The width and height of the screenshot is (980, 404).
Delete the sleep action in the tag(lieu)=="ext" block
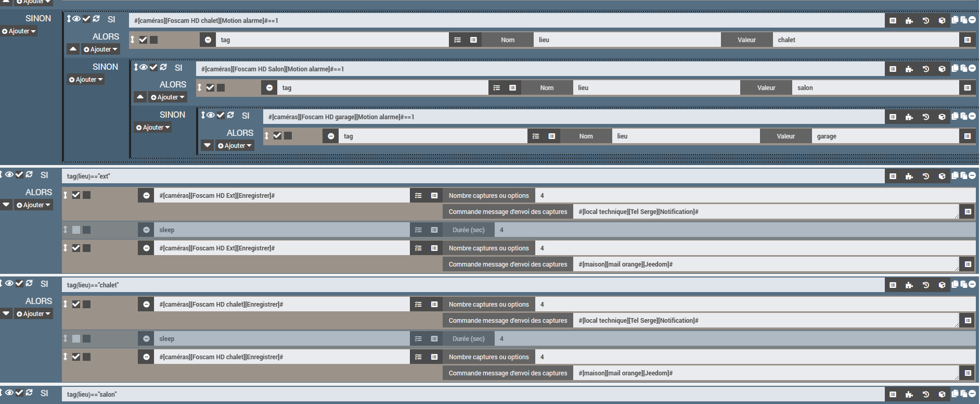[x=147, y=230]
